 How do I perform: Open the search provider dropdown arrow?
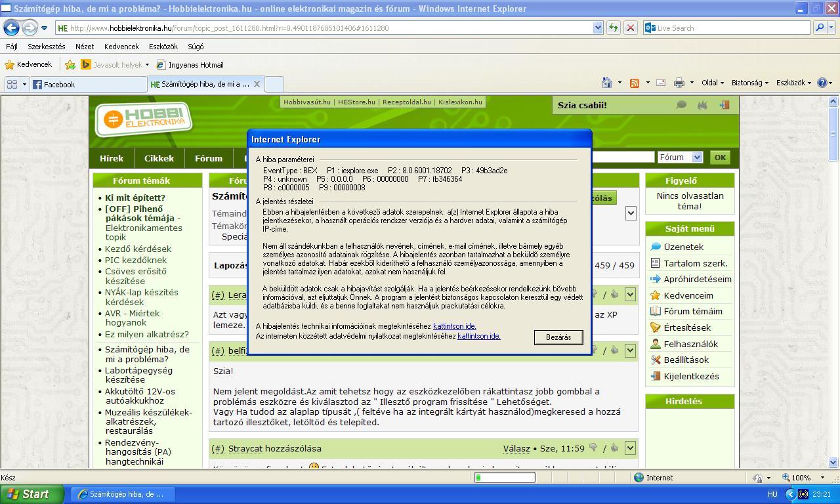click(x=831, y=28)
